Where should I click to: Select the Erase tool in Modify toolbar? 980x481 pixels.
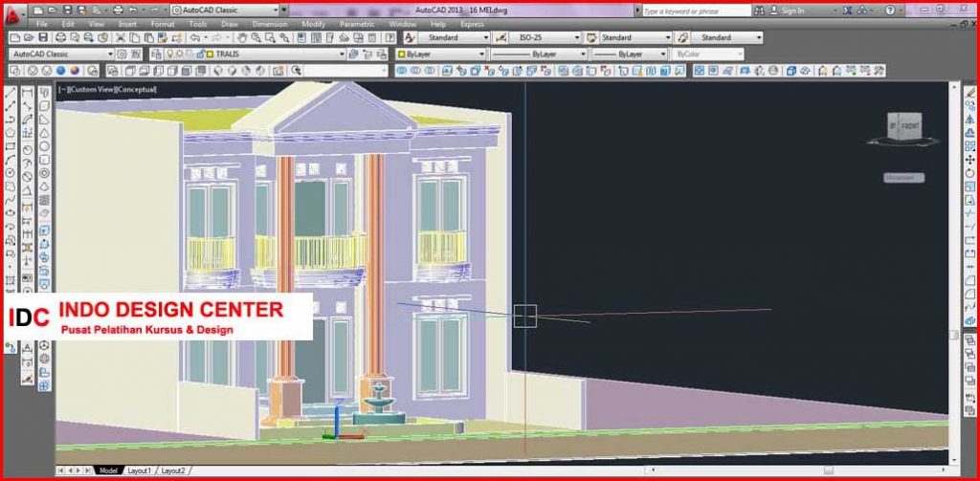coord(970,92)
